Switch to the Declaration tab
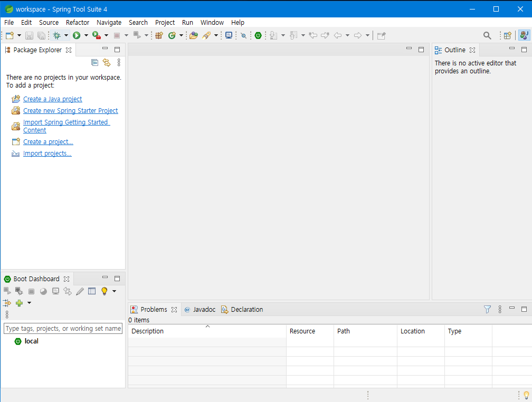532x402 pixels. 242,309
